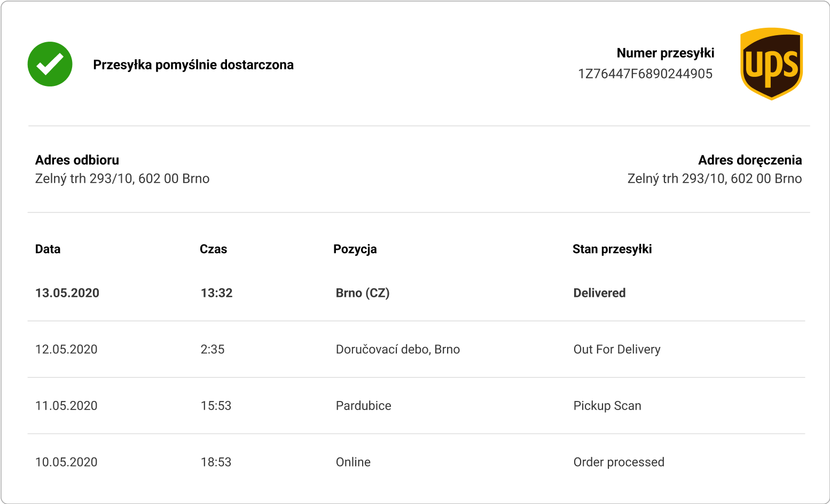
Task: Click Przesyłka pomyślnie dostarczona heading
Action: (x=193, y=65)
